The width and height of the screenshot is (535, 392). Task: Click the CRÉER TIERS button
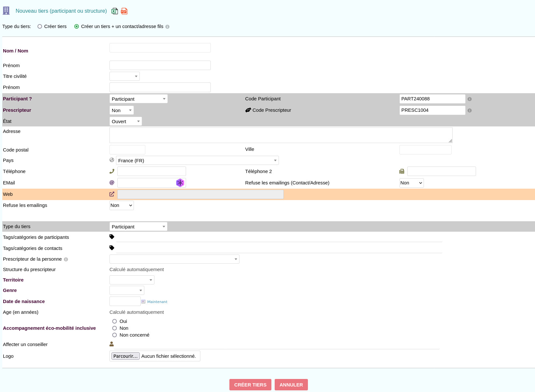[x=250, y=385]
